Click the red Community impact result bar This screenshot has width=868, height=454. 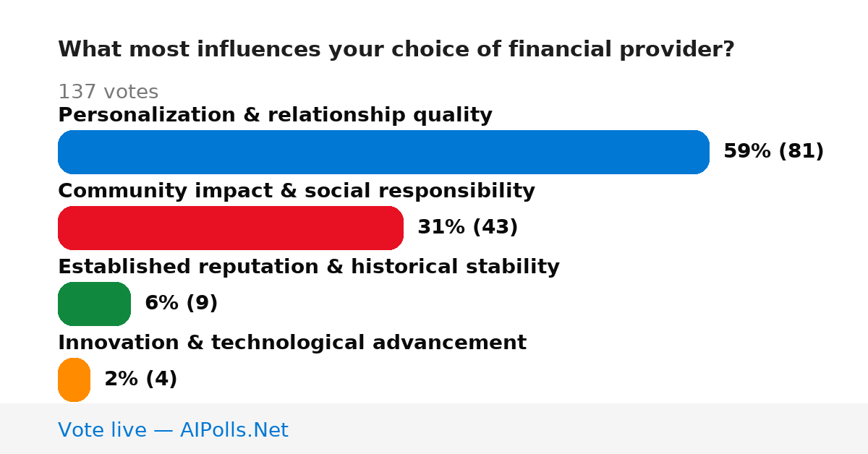(x=231, y=228)
